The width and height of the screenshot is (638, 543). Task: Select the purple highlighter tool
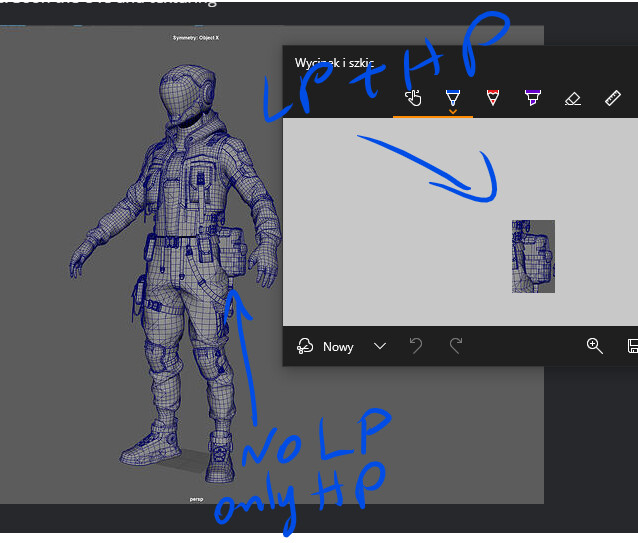[532, 98]
